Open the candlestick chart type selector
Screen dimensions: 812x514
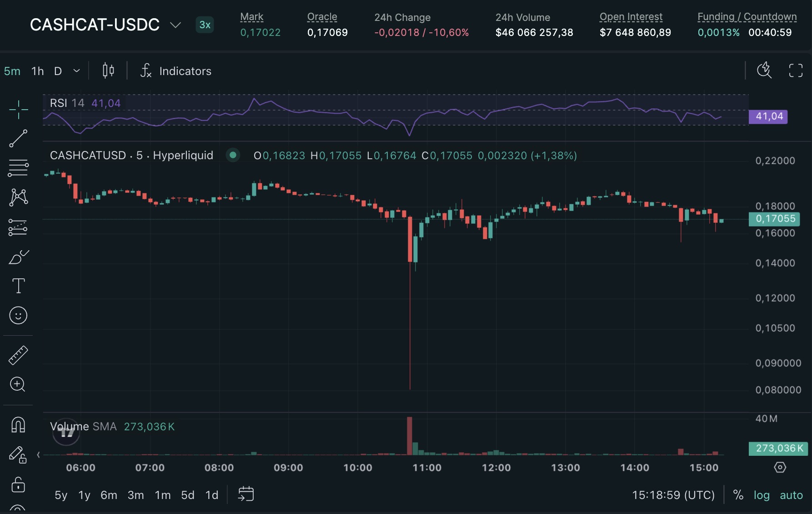108,71
